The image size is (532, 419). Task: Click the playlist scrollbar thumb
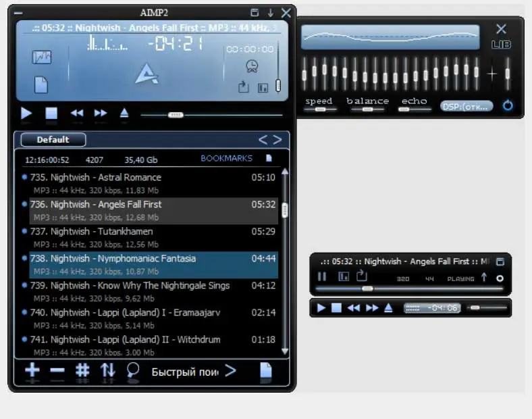pos(285,210)
